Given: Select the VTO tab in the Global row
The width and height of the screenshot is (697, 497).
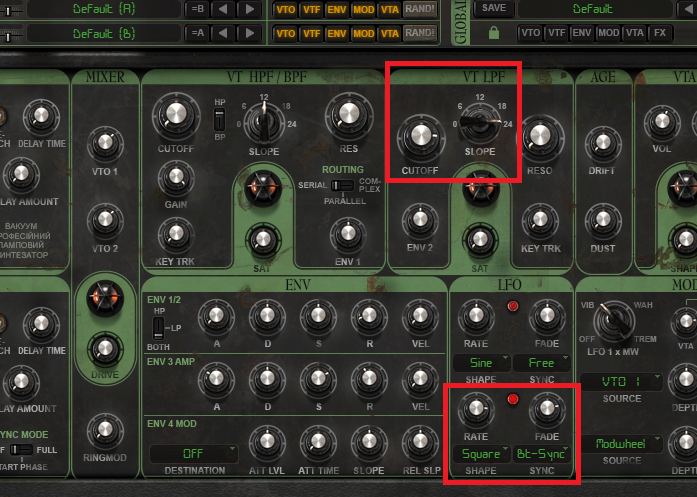Looking at the screenshot, I should pos(529,33).
